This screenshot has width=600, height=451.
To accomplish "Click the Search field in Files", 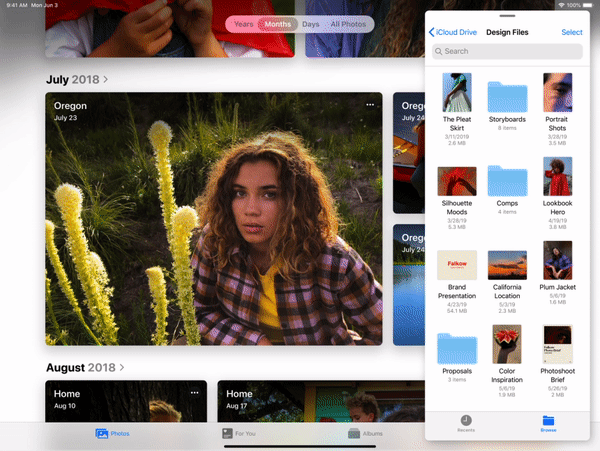I will [507, 51].
